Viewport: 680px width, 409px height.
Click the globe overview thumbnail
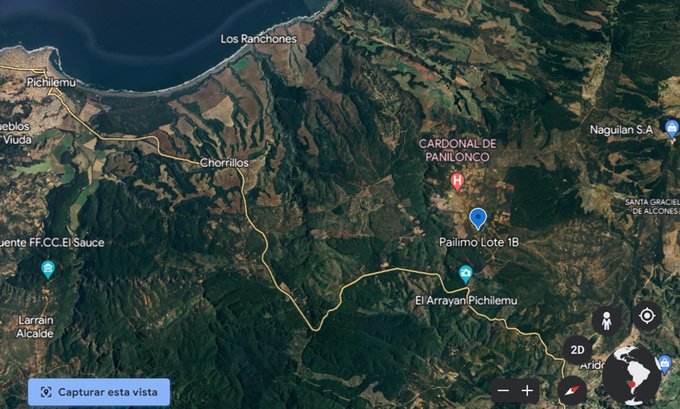click(632, 376)
